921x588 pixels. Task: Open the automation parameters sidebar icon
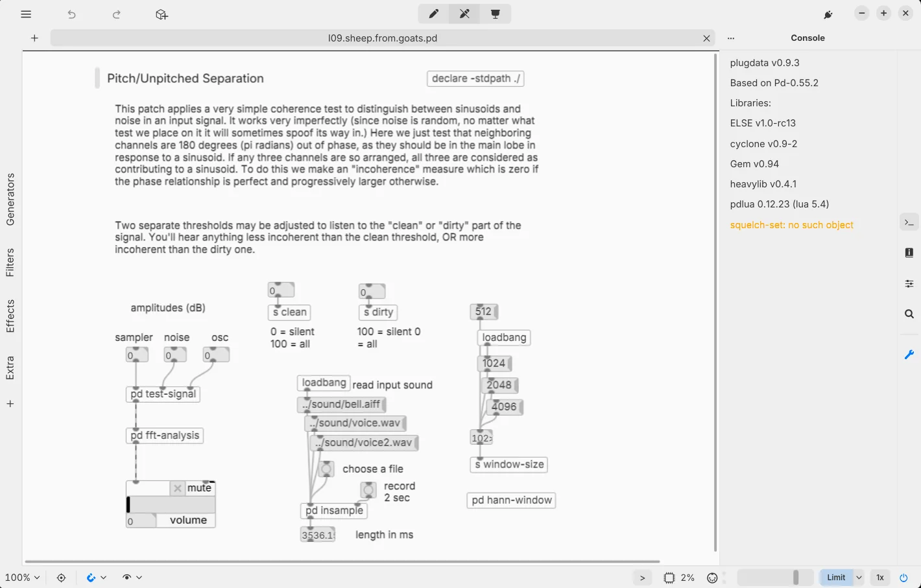point(909,283)
